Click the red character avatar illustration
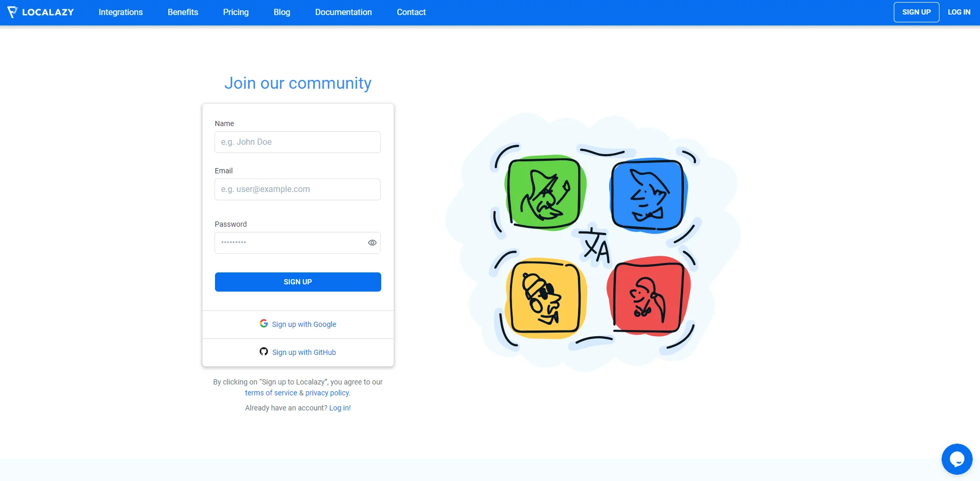980x481 pixels. click(x=648, y=297)
